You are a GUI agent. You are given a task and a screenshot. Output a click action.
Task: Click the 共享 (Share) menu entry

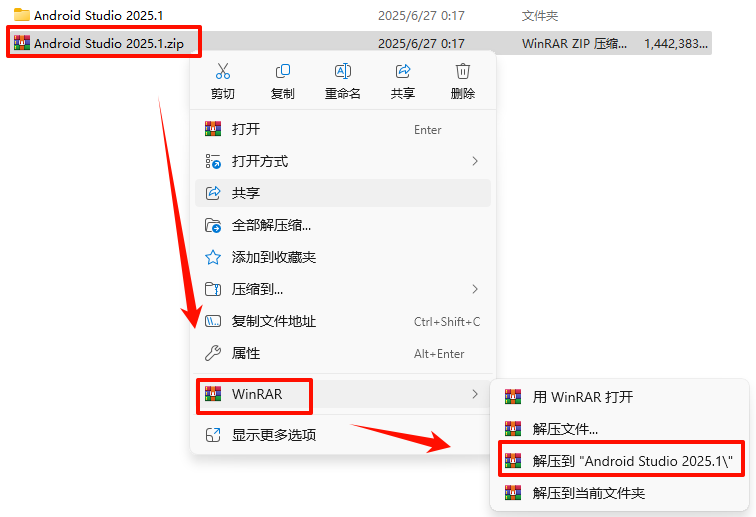coord(343,193)
